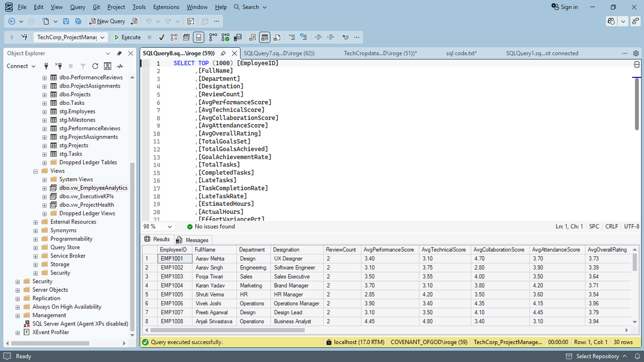644x362 pixels.
Task: Click the query editor vertical scrollbar
Action: coord(636,105)
